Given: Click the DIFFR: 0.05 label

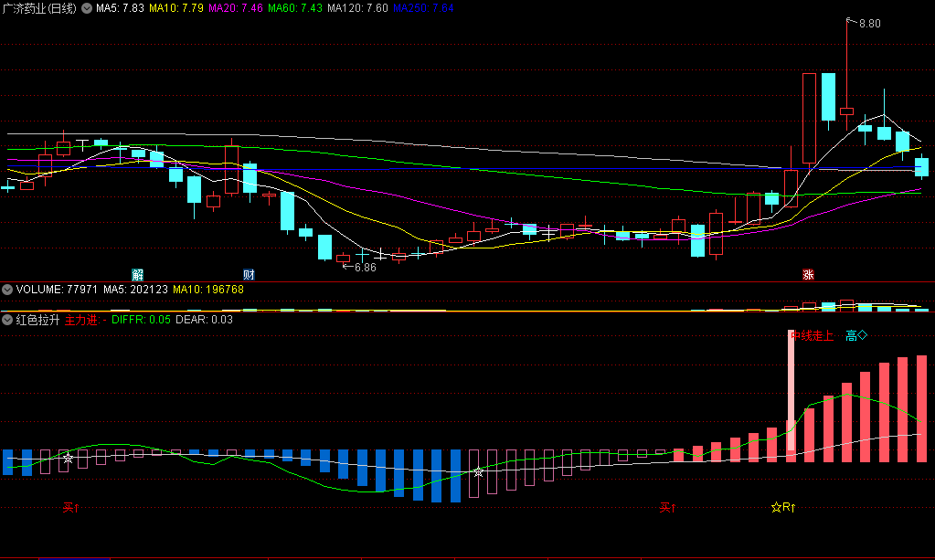Looking at the screenshot, I should [141, 320].
